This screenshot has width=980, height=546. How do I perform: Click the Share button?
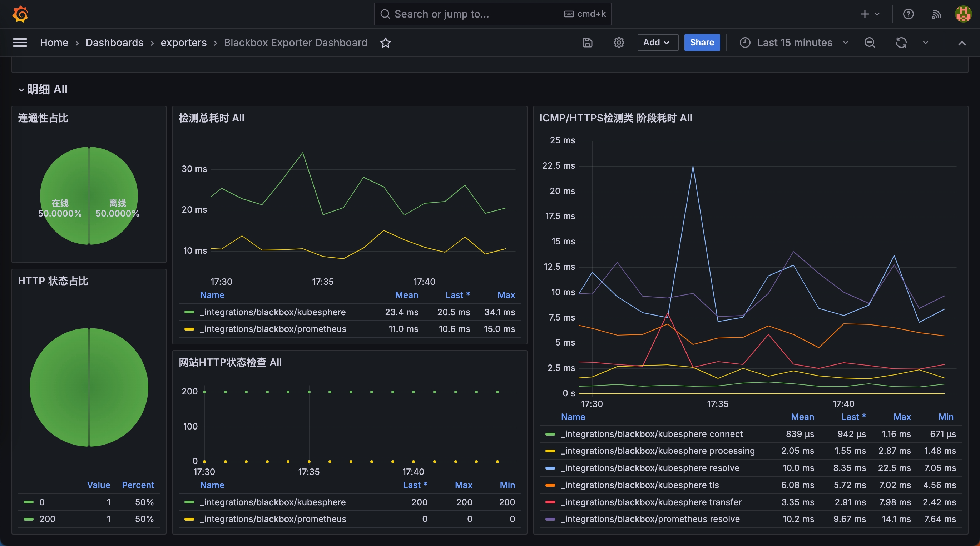click(702, 43)
